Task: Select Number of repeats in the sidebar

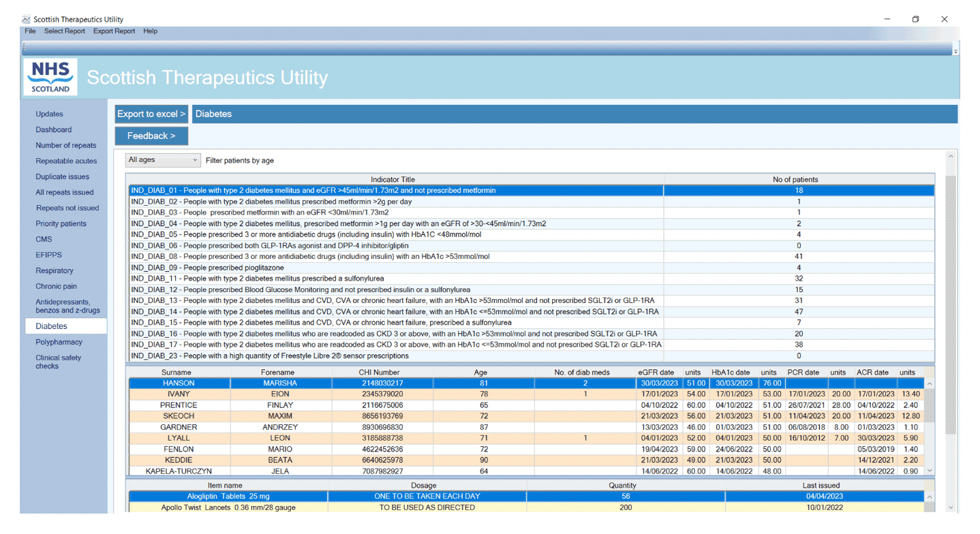Action: pyautogui.click(x=66, y=145)
